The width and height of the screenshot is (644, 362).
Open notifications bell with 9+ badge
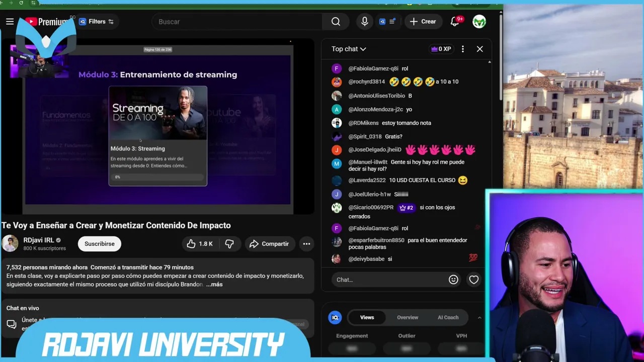455,22
